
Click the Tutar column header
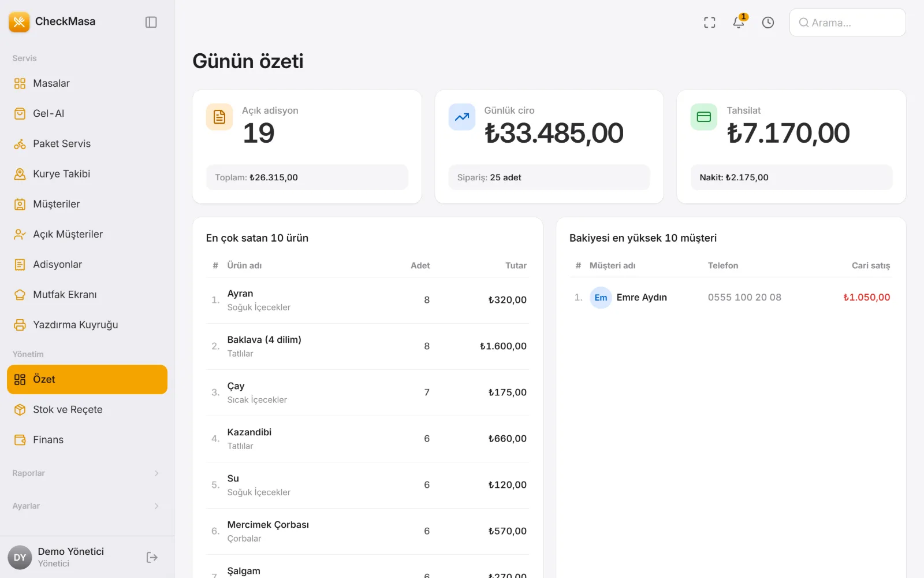[516, 265]
